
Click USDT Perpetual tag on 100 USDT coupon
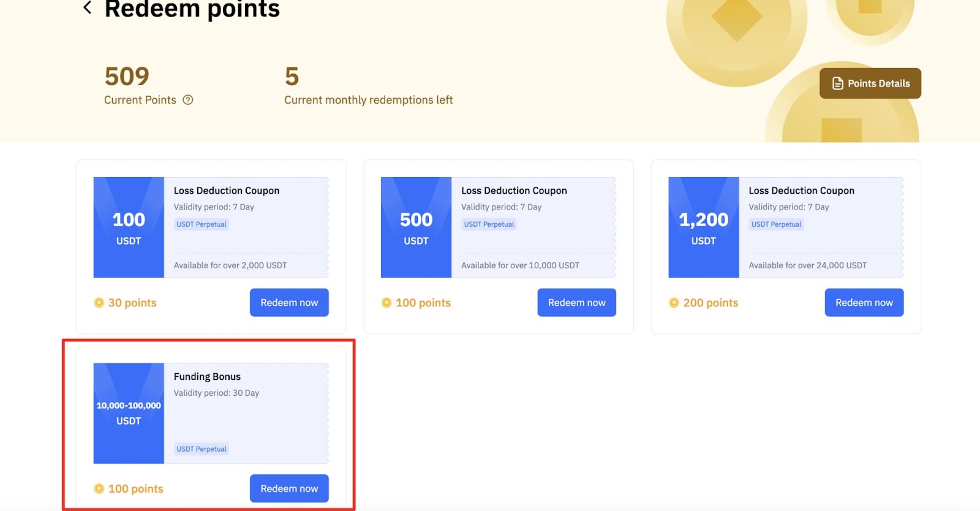(x=202, y=224)
